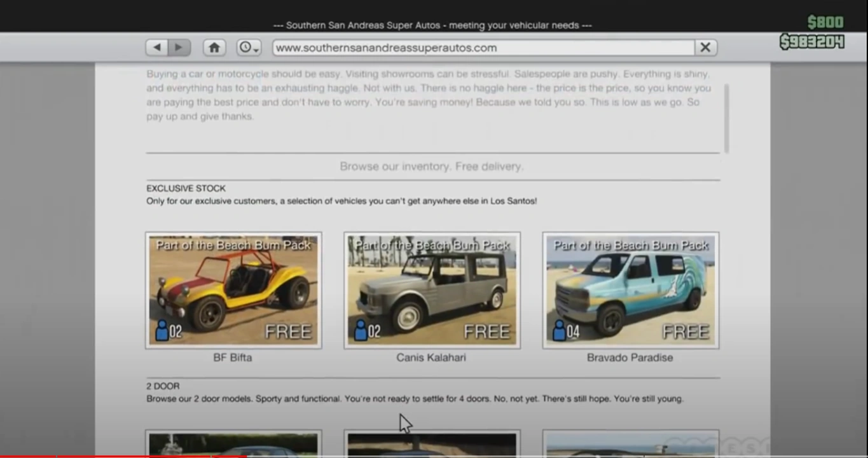Click the $983204 bank balance display
Image resolution: width=868 pixels, height=458 pixels.
[x=812, y=42]
